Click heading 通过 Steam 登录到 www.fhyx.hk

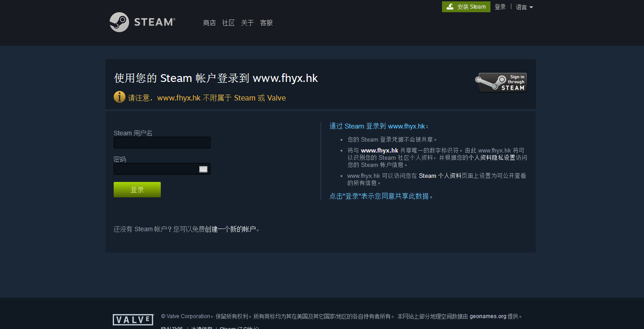point(379,126)
